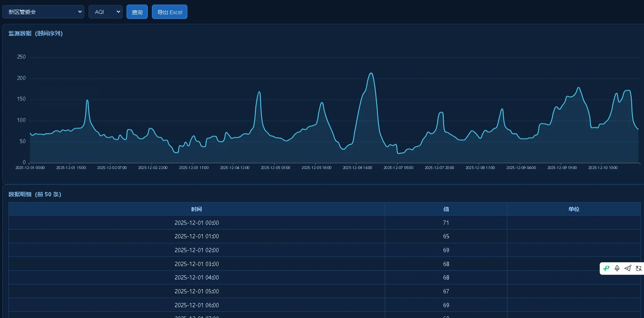
Task: Click the 查询 query button
Action: point(137,12)
